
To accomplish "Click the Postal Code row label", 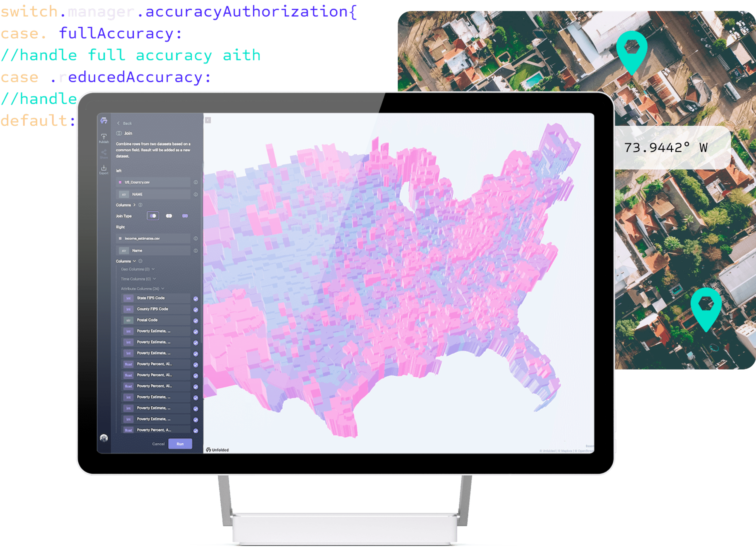I will (147, 320).
